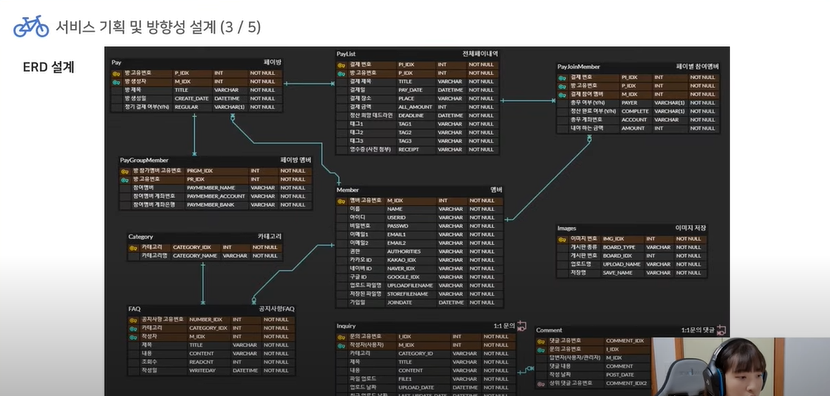Click Inquiry M_IDX foreign key icon
This screenshot has width=830, height=396.
[341, 345]
